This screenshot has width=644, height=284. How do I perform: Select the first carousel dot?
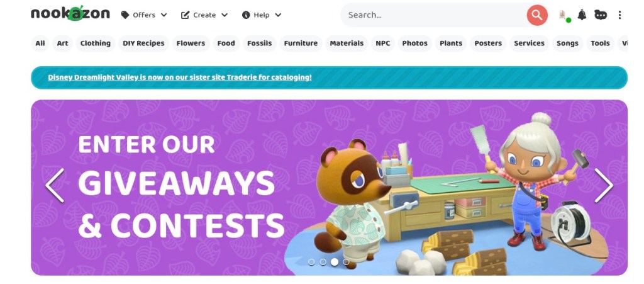coord(311,262)
